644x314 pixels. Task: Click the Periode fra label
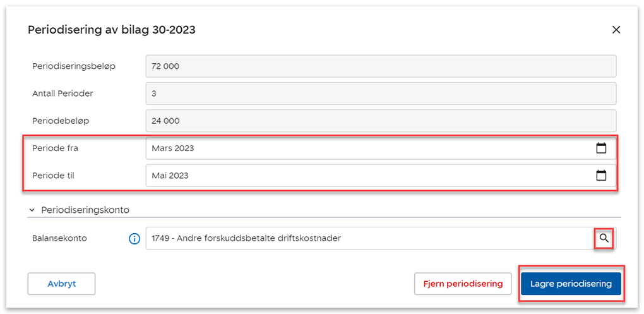point(55,148)
